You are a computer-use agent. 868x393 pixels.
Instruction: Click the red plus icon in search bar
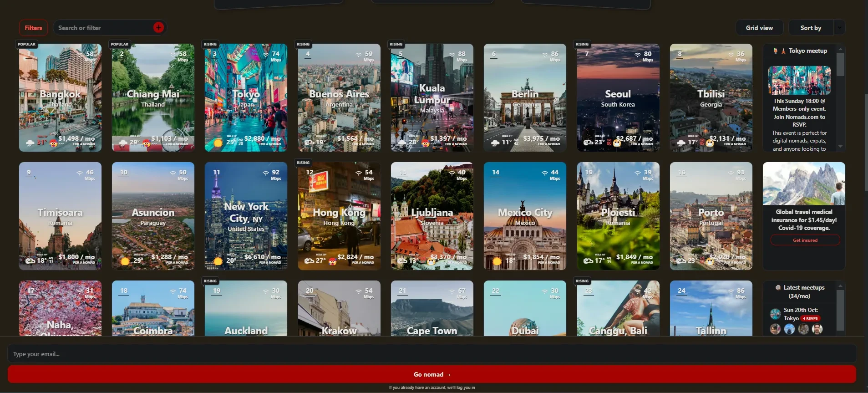[158, 28]
